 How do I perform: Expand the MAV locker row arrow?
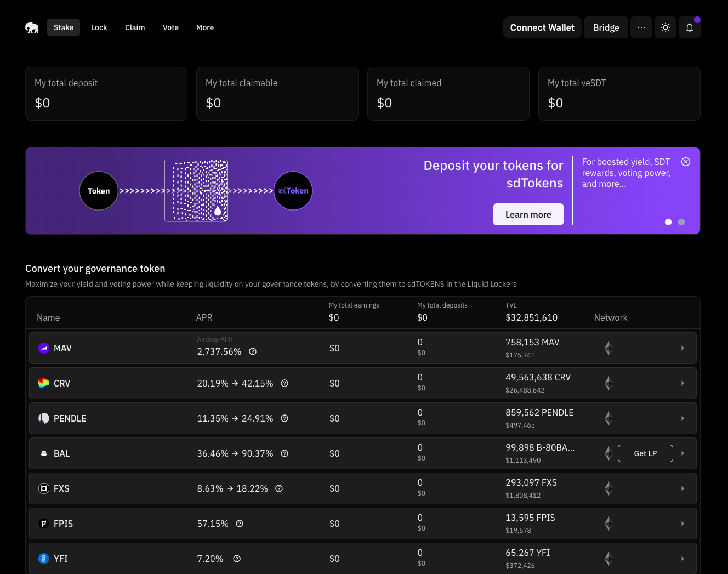pos(682,348)
